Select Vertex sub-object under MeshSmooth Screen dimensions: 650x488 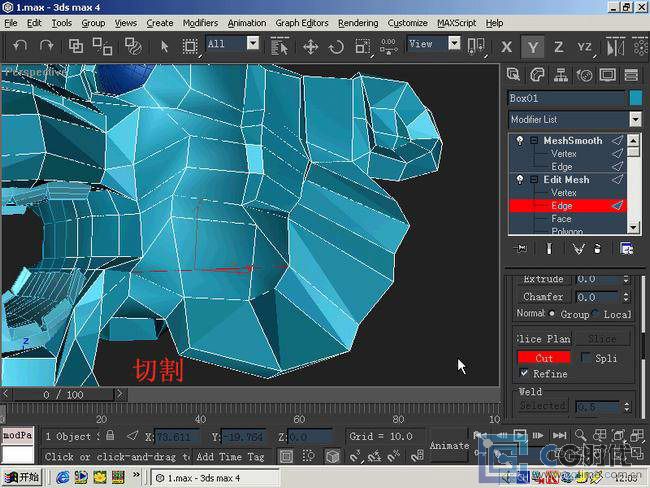(564, 153)
